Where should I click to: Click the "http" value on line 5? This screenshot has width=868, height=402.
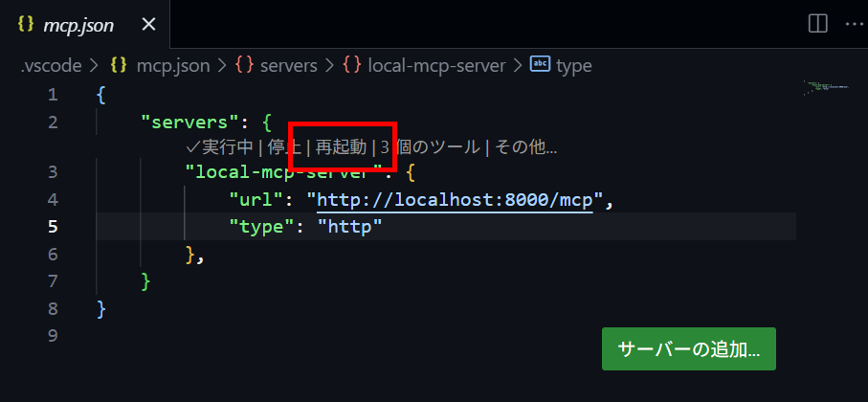[350, 227]
